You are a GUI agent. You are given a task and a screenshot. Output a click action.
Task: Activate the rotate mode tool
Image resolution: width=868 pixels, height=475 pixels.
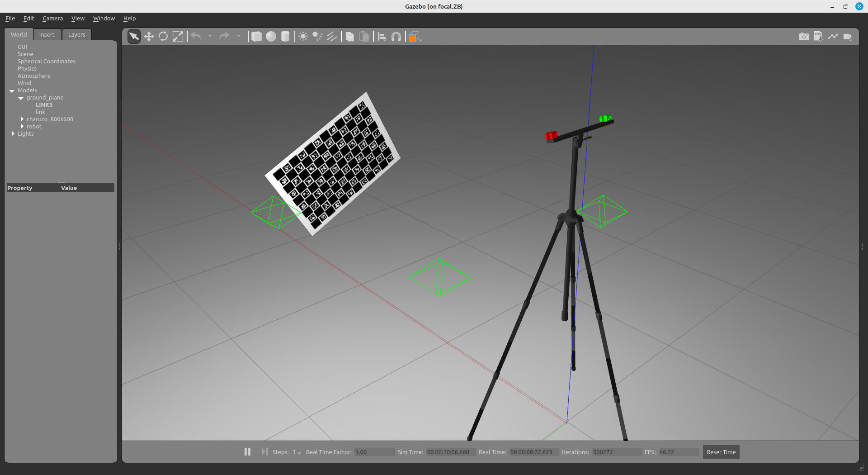click(163, 37)
